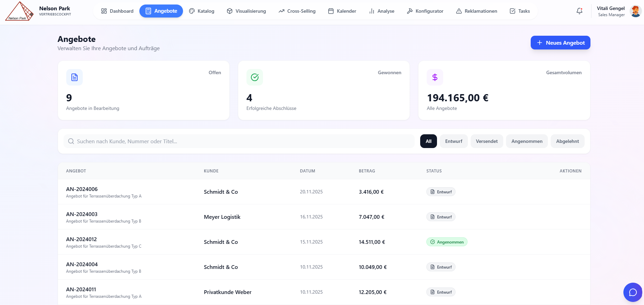The width and height of the screenshot is (644, 305).
Task: Open offer AN-2024003
Action: coord(82,214)
